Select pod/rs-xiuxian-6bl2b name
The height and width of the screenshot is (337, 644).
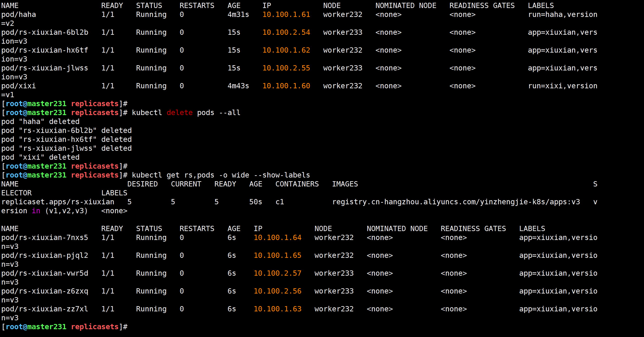[x=45, y=32]
